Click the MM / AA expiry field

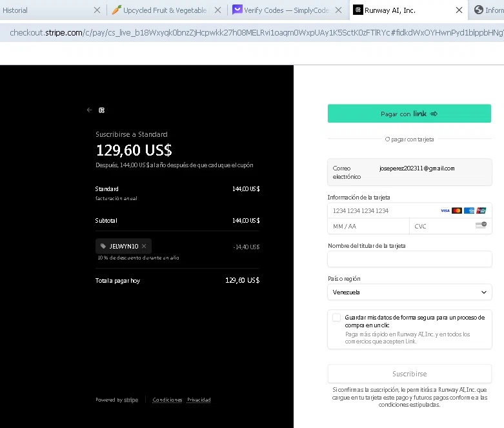pos(368,226)
